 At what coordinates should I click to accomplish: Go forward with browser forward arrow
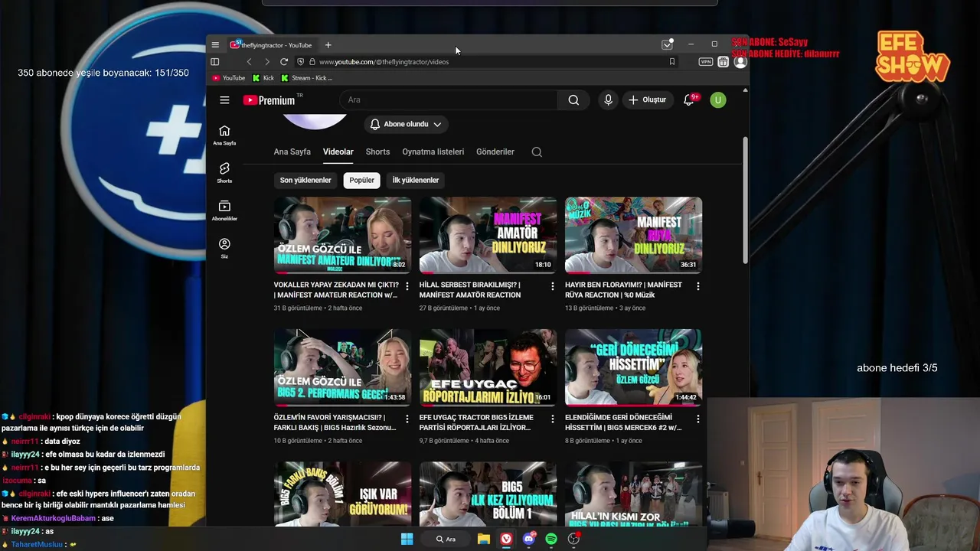click(x=266, y=62)
